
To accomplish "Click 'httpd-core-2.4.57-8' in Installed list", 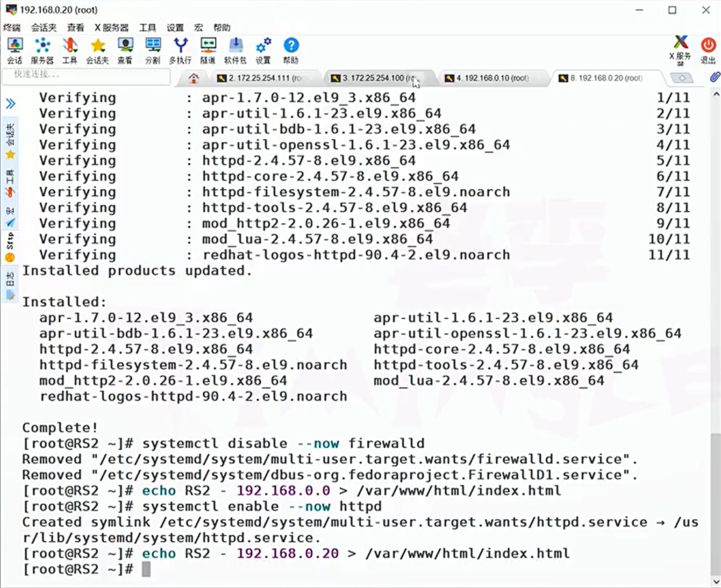I will 501,349.
